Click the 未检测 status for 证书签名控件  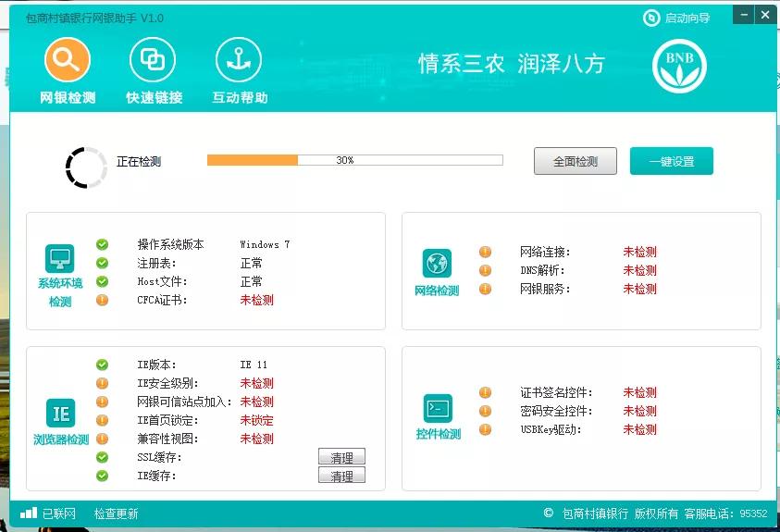point(639,392)
